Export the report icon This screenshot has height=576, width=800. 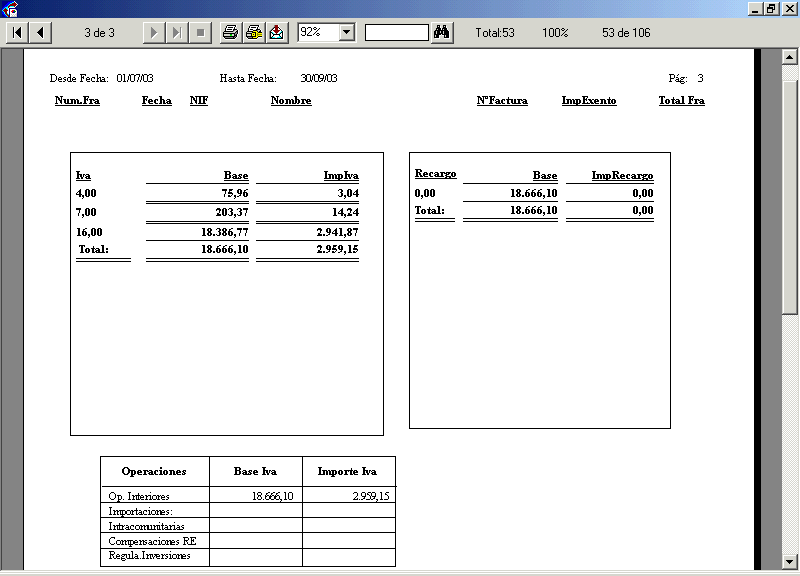(277, 33)
